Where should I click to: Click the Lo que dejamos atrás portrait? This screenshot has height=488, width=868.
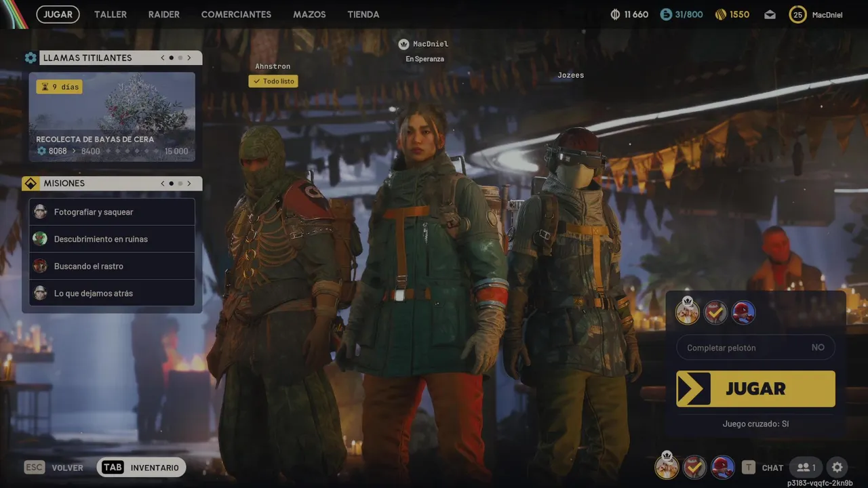40,293
